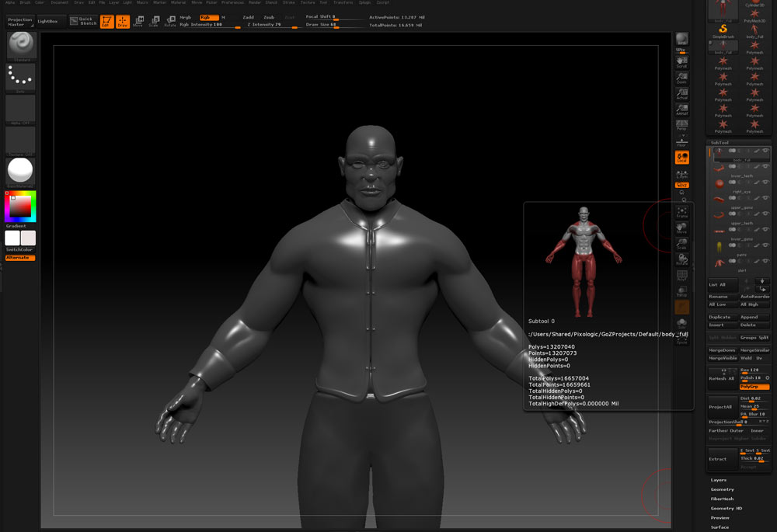Click the Append subtool button
777x532 pixels.
pos(754,317)
